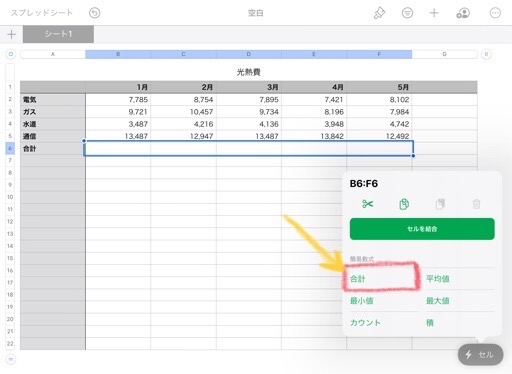Screen dimensions: 512x374
Task: Copy selected cells icon
Action: (404, 204)
